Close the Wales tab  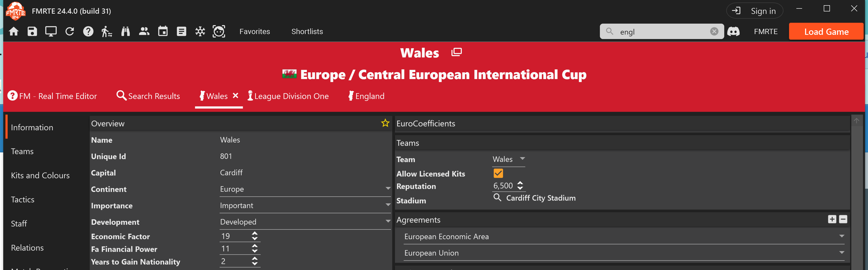point(236,96)
